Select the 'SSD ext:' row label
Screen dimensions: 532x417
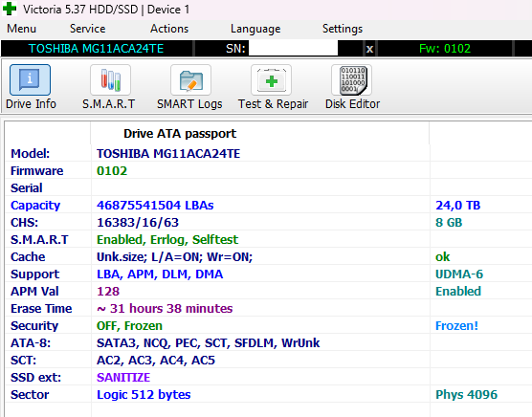click(35, 378)
